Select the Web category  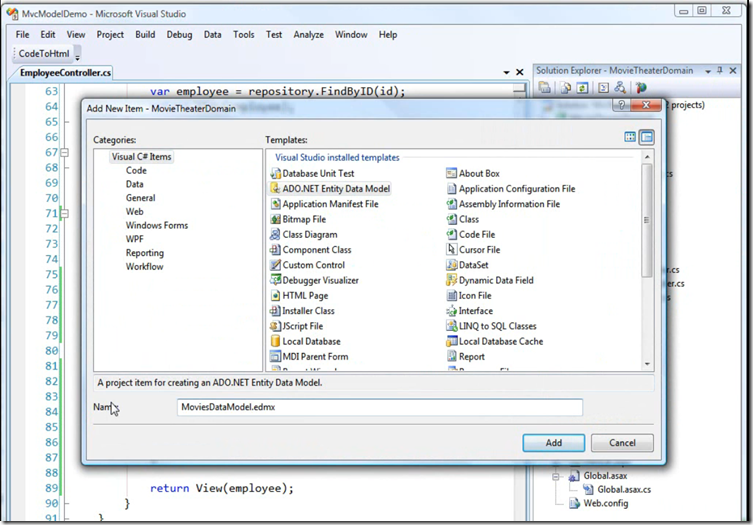click(x=134, y=211)
